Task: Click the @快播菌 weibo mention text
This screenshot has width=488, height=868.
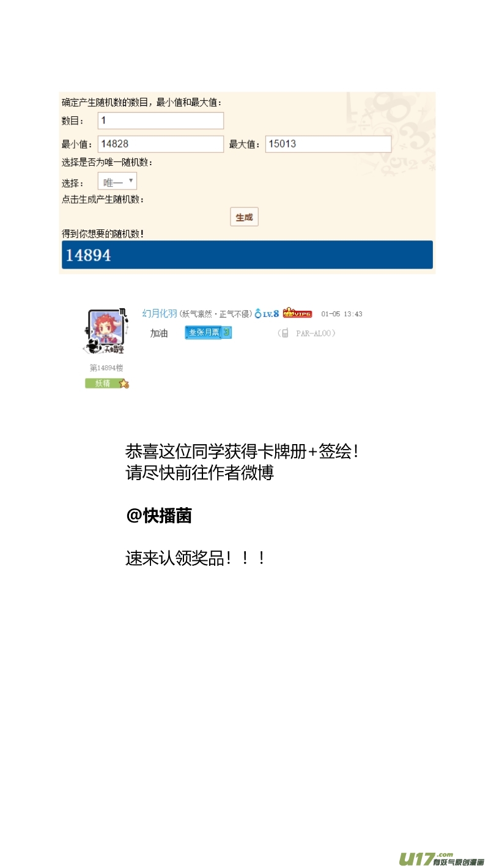Action: point(159,516)
